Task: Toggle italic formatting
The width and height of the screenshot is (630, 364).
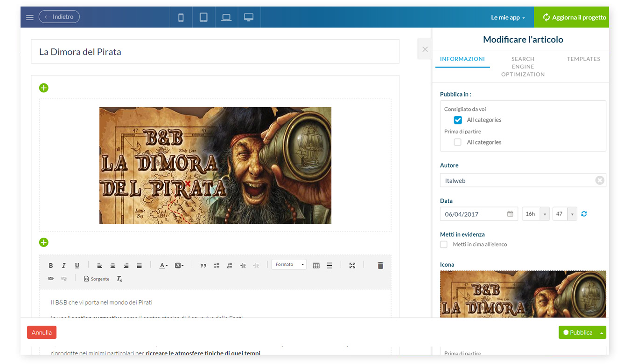Action: 64,266
